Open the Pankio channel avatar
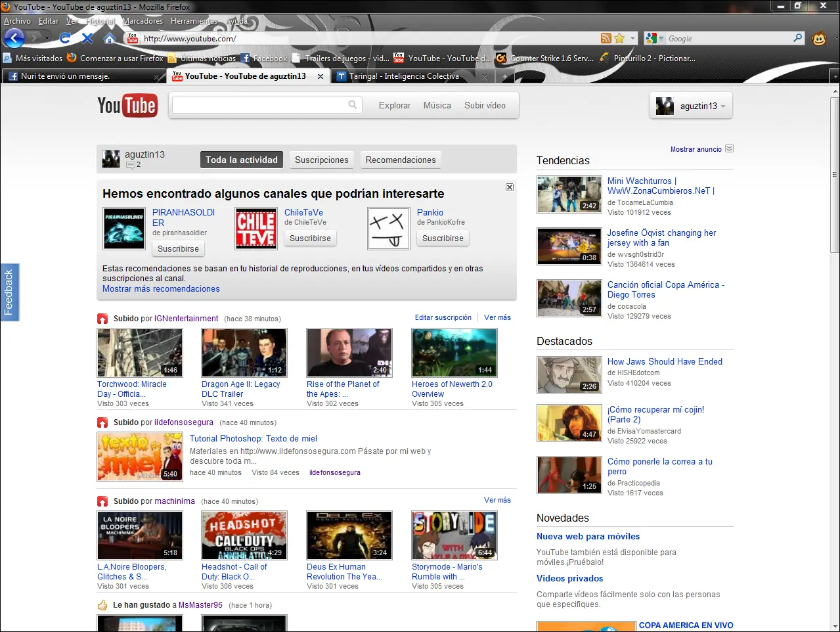 389,229
